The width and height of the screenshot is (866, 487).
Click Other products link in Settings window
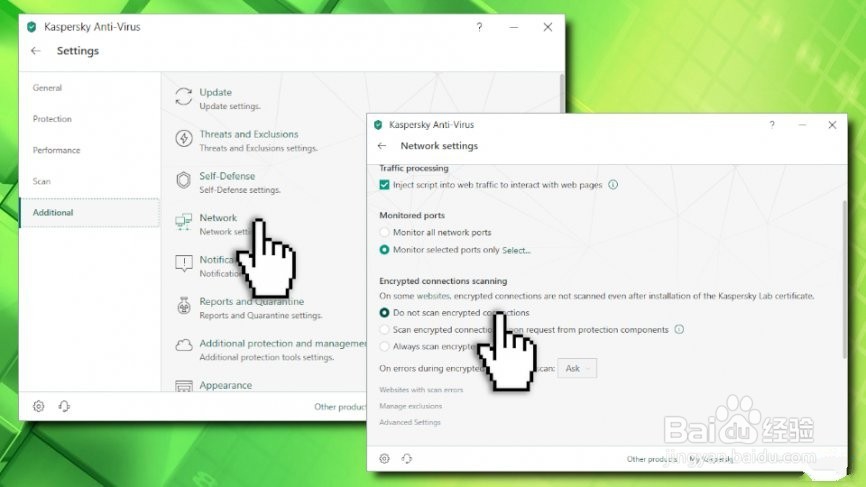click(x=340, y=407)
